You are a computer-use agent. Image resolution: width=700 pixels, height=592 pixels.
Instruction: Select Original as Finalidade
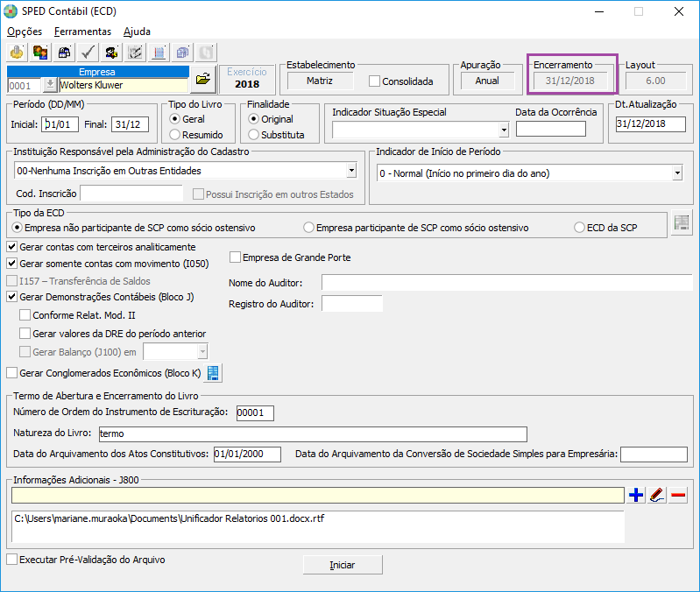point(253,119)
